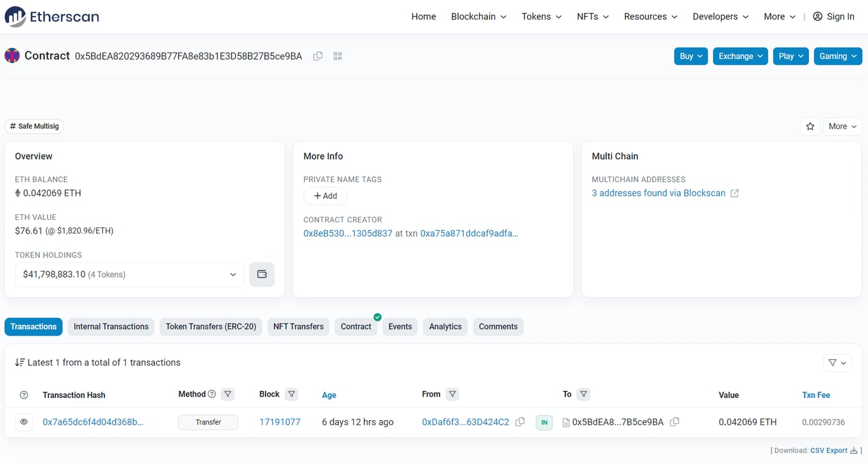This screenshot has height=464, width=868.
Task: Star this contract as favorite
Action: (810, 126)
